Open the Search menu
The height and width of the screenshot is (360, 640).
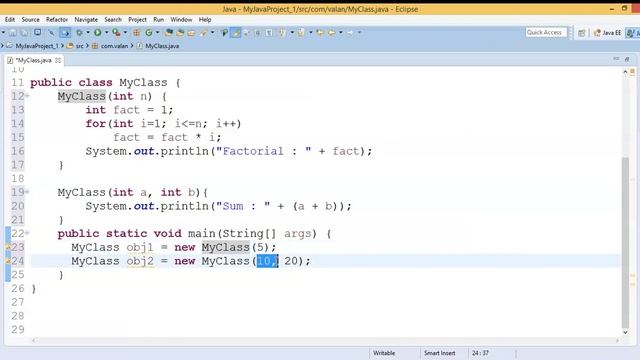(113, 20)
